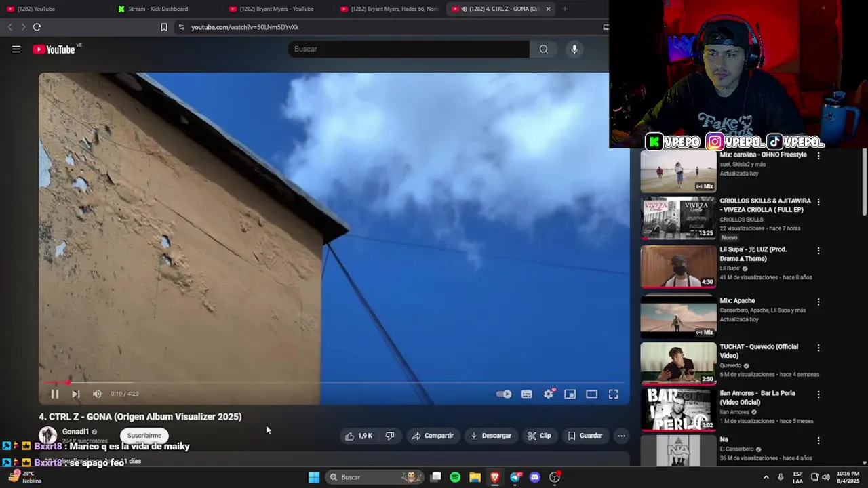Open options menu for Bar La Perla
Viewport: 868px width, 488px height.
(x=818, y=394)
